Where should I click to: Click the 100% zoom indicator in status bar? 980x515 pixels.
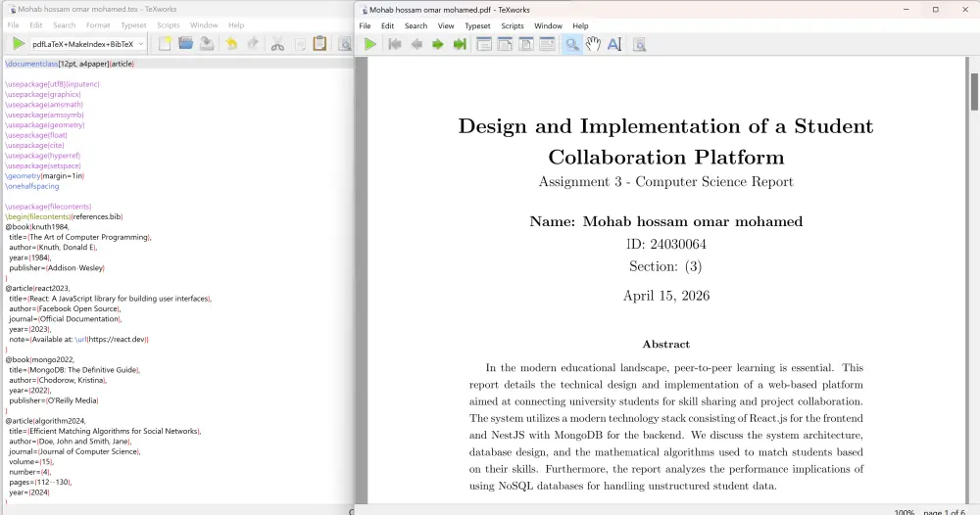click(905, 512)
